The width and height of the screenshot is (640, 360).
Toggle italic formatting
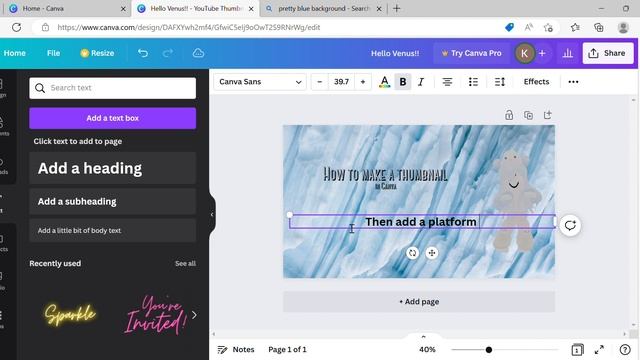(x=421, y=82)
